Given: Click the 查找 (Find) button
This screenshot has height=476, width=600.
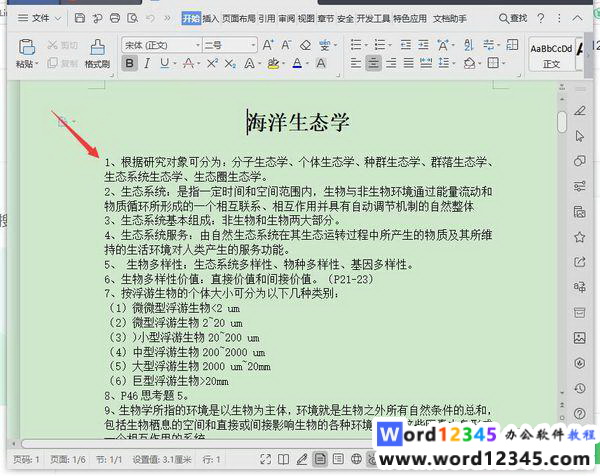Looking at the screenshot, I should tap(513, 18).
